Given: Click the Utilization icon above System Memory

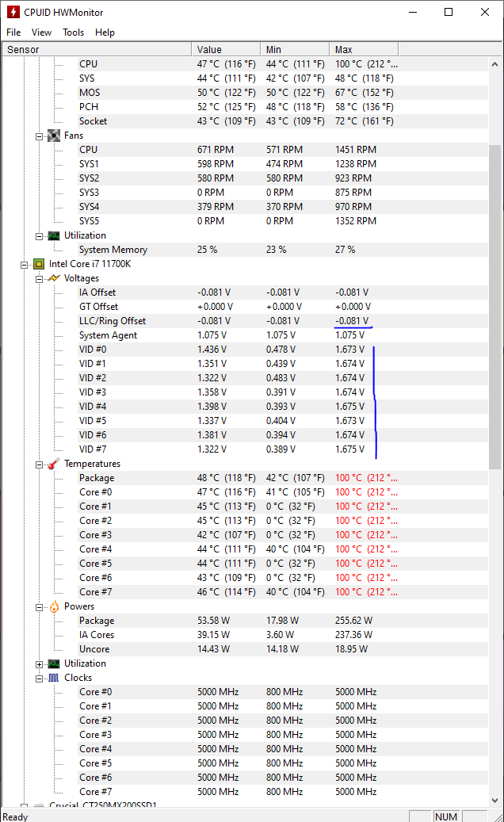Looking at the screenshot, I should pyautogui.click(x=54, y=235).
